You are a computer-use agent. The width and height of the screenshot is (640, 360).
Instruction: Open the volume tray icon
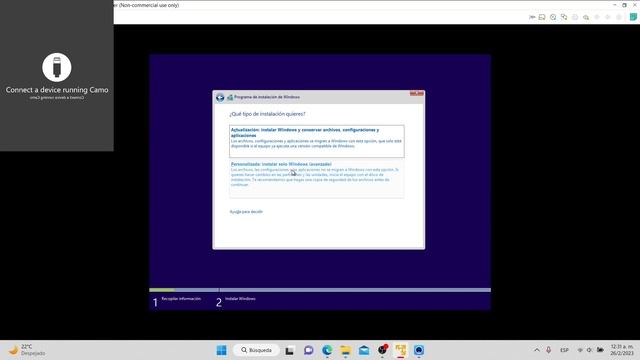(589, 350)
